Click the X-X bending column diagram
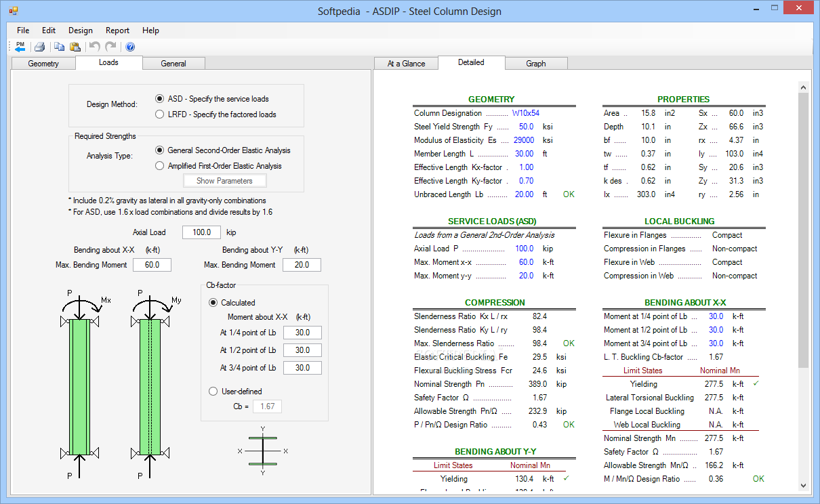This screenshot has height=504, width=820. point(80,385)
